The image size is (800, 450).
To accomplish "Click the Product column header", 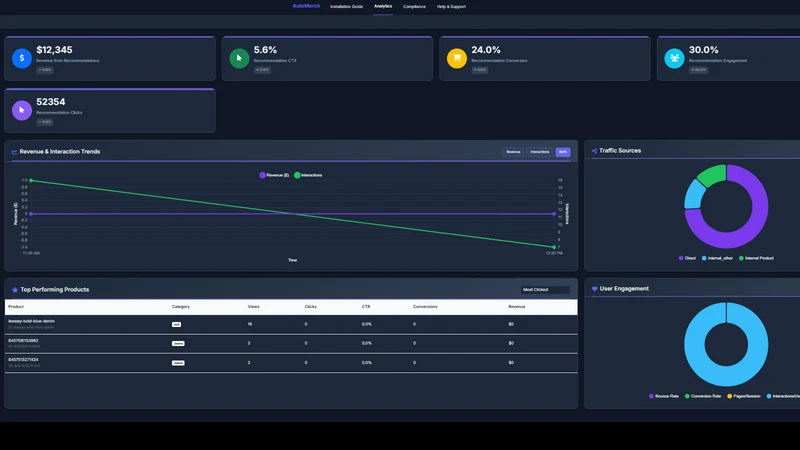I will click(x=16, y=307).
